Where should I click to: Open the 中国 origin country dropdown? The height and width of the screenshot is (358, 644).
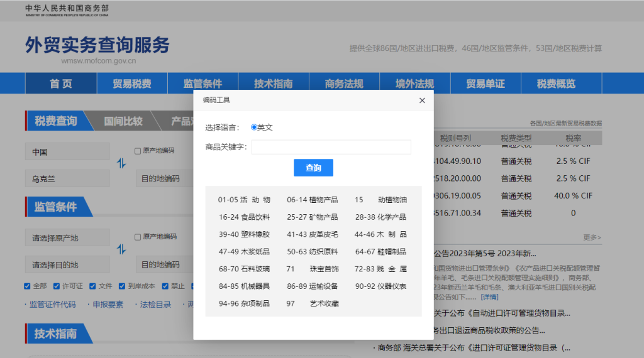coord(67,152)
